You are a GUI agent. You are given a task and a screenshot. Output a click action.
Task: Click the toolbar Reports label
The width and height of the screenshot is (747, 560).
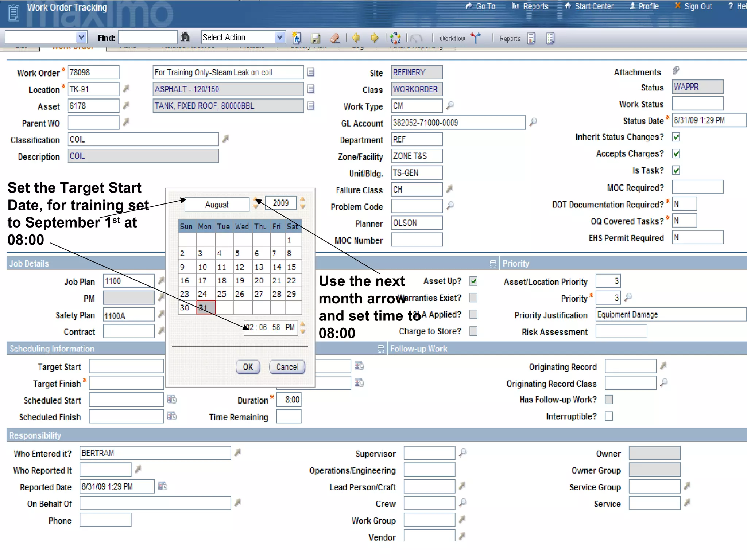[x=510, y=39]
